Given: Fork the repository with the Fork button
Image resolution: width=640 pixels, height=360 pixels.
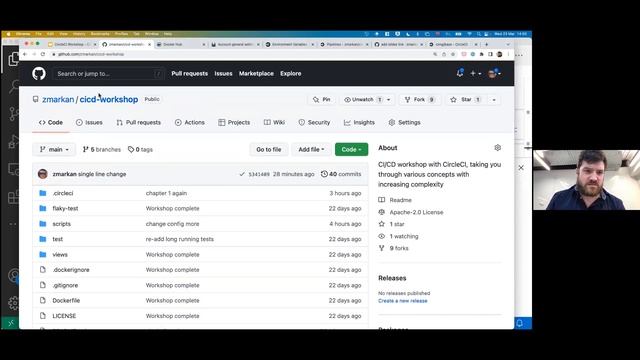Looking at the screenshot, I should [x=419, y=100].
